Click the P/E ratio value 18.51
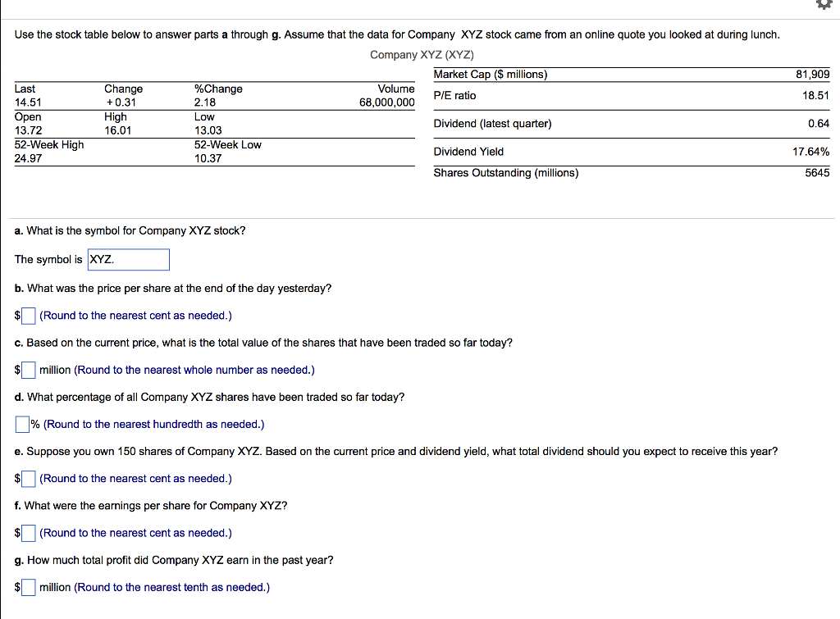 point(816,95)
